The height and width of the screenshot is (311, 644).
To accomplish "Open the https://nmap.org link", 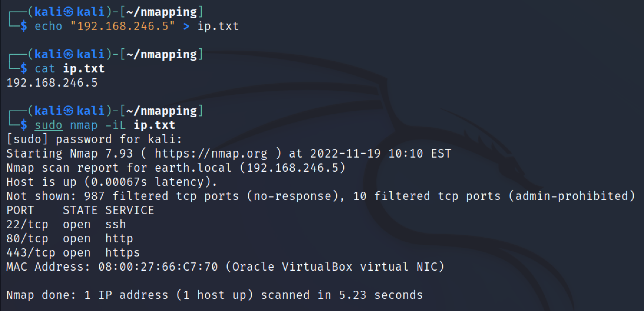I will coord(211,154).
